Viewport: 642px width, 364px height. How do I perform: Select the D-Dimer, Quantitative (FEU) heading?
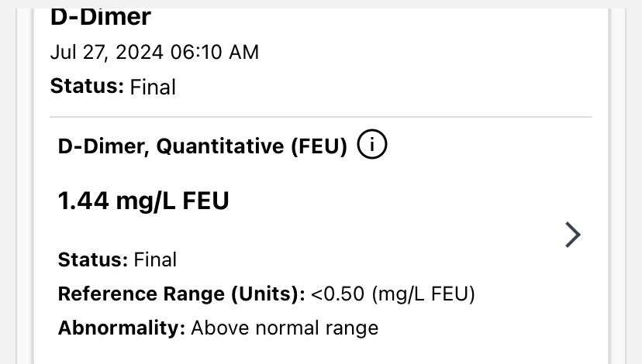pos(202,147)
